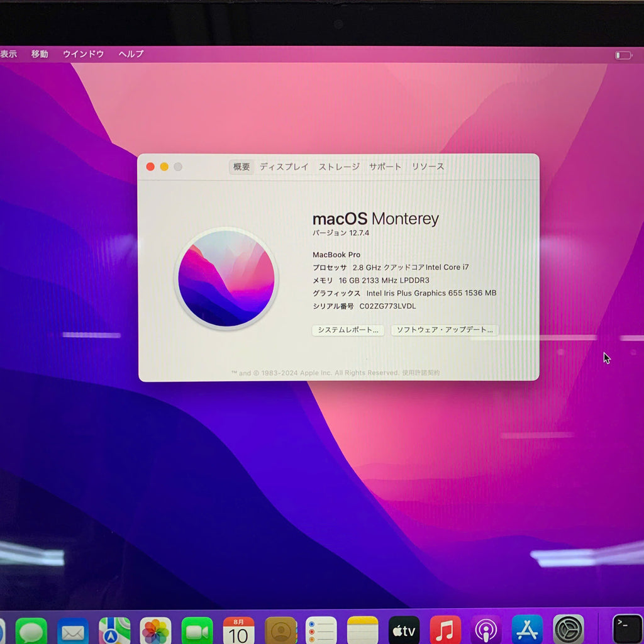
Task: Open the 使用許諾契約 link
Action: 421,372
